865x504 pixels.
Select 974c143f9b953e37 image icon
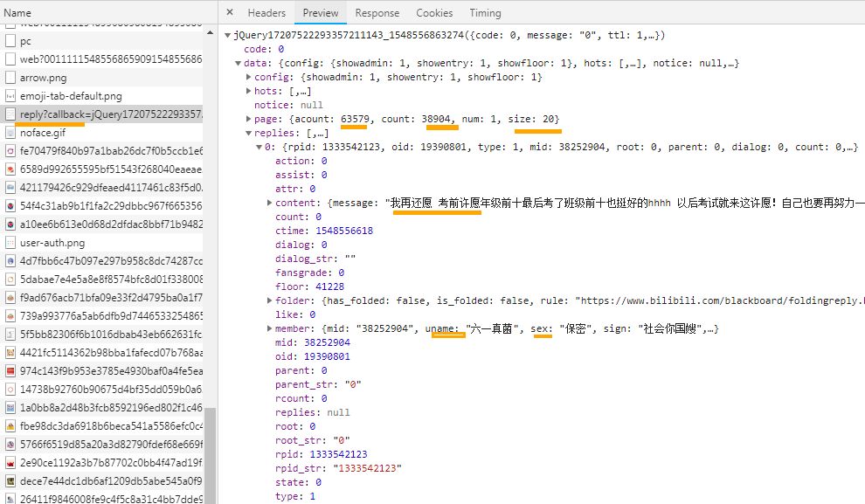(10, 371)
